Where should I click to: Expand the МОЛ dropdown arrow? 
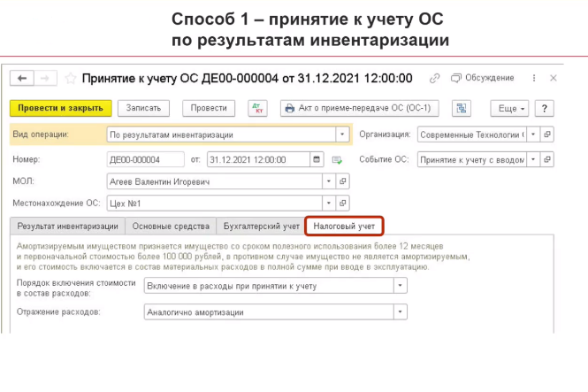tap(329, 181)
